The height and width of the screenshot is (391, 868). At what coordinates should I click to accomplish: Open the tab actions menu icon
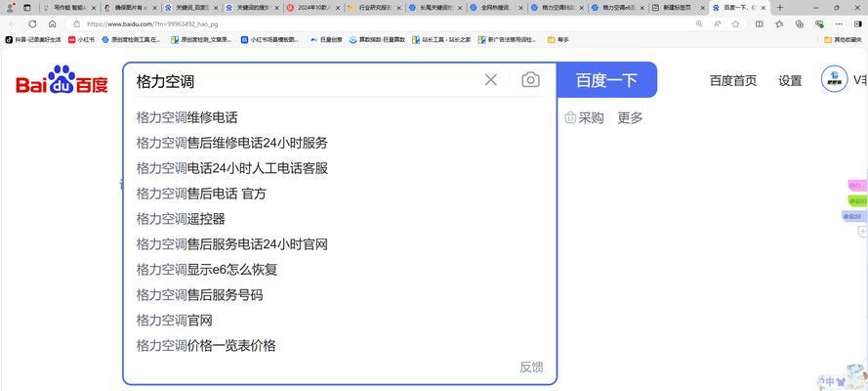(x=27, y=8)
